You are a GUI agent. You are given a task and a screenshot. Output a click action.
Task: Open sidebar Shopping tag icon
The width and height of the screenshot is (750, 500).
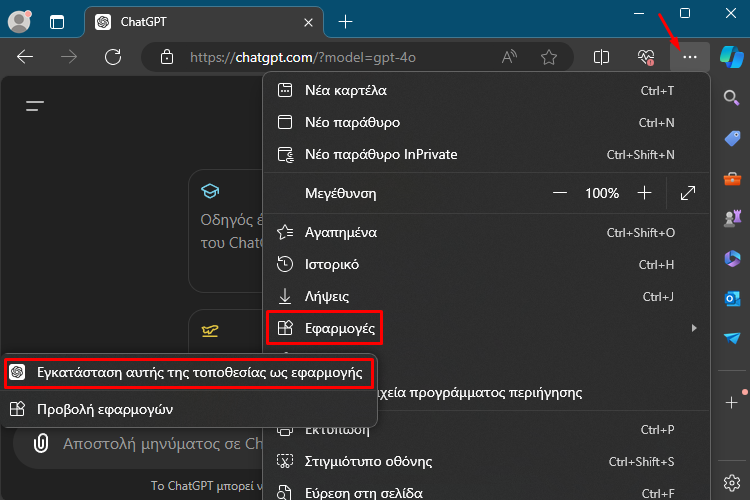[732, 139]
